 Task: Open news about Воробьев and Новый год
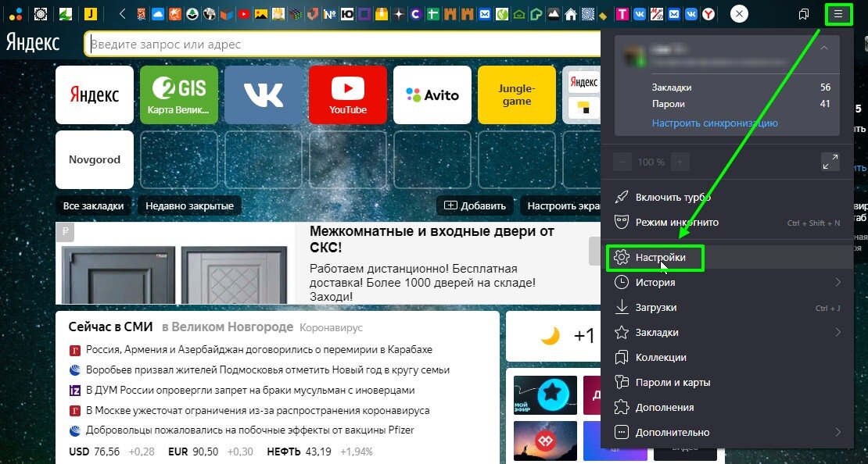(x=268, y=370)
